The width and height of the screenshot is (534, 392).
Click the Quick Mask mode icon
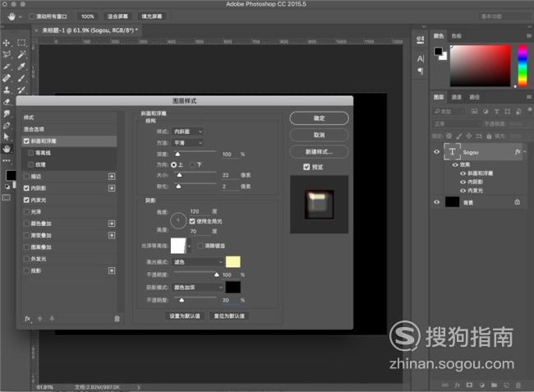(x=6, y=197)
